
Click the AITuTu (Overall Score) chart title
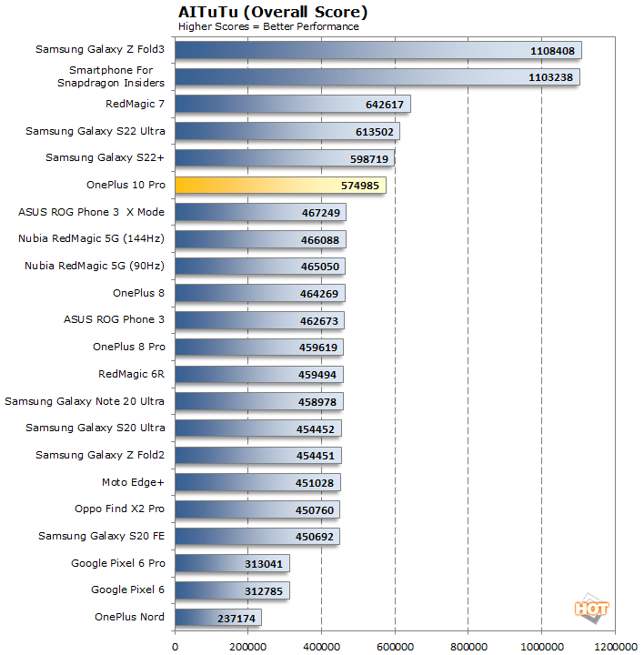(273, 12)
